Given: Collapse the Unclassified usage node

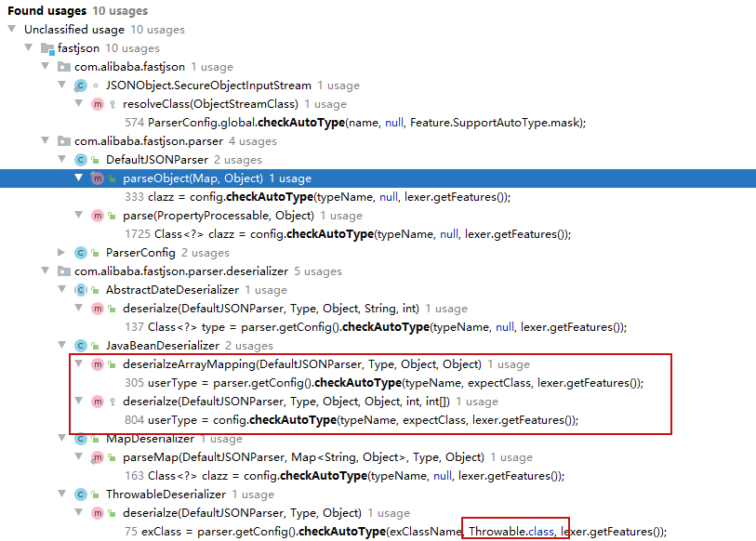Looking at the screenshot, I should tap(12, 29).
